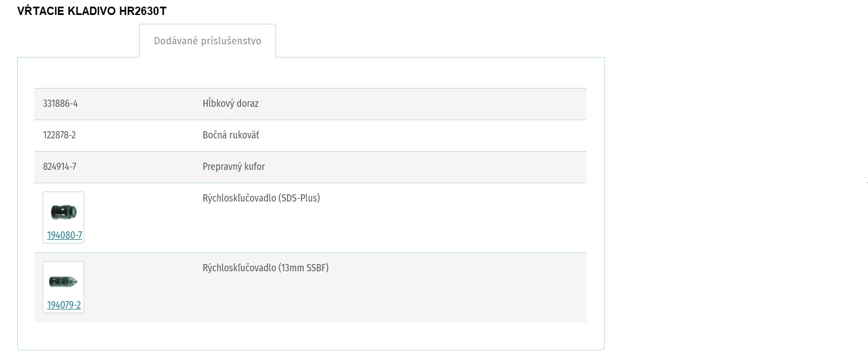868x362 pixels.
Task: Select the table row containing 122878-2
Action: (310, 136)
